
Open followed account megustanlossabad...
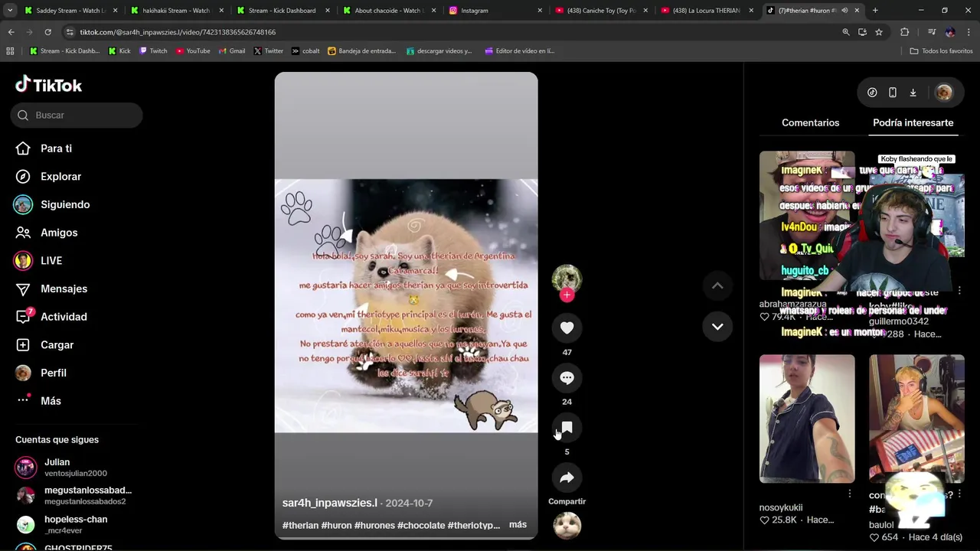pos(75,495)
